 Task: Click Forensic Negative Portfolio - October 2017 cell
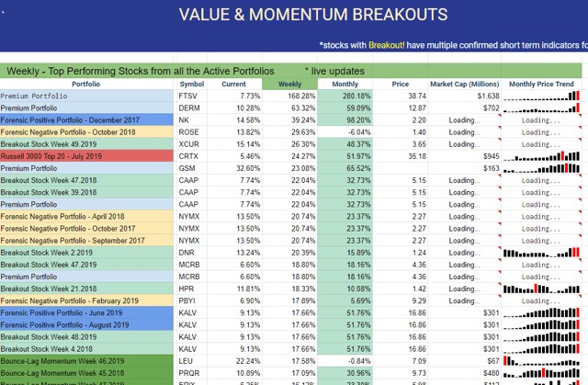[86, 228]
